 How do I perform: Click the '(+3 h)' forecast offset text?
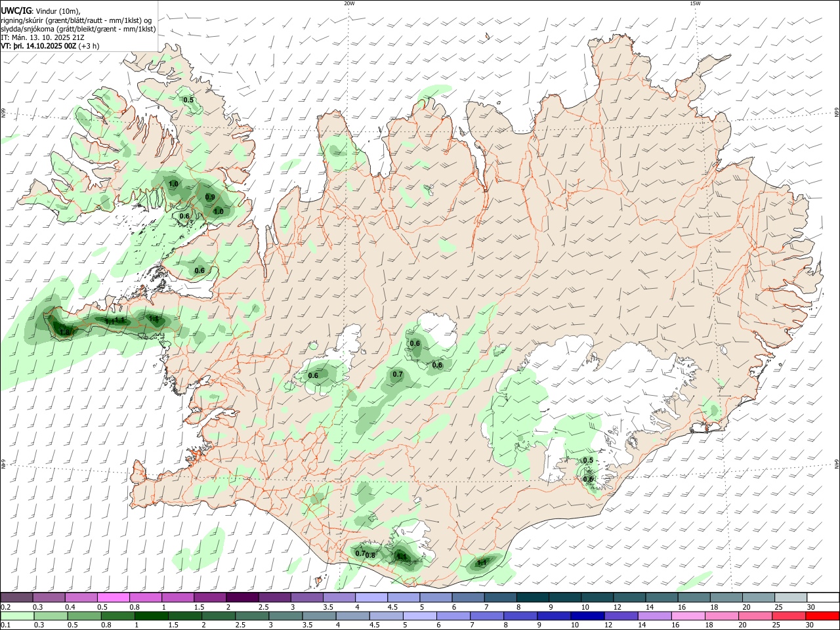[89, 46]
